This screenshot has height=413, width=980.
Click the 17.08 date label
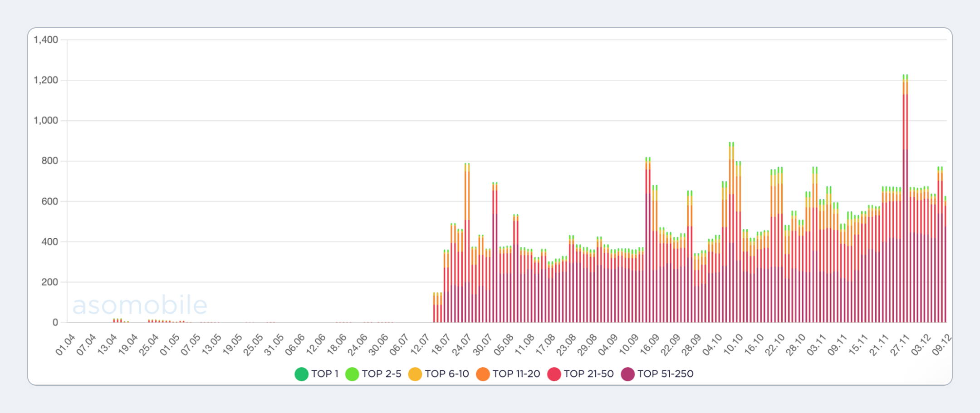pos(545,345)
